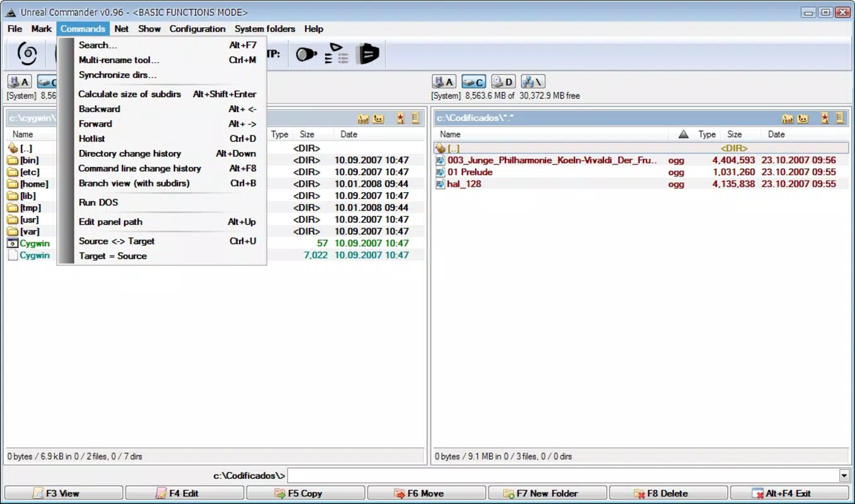Click the refresh swirl toolbar icon
Viewport: 855px width, 504px height.
27,54
